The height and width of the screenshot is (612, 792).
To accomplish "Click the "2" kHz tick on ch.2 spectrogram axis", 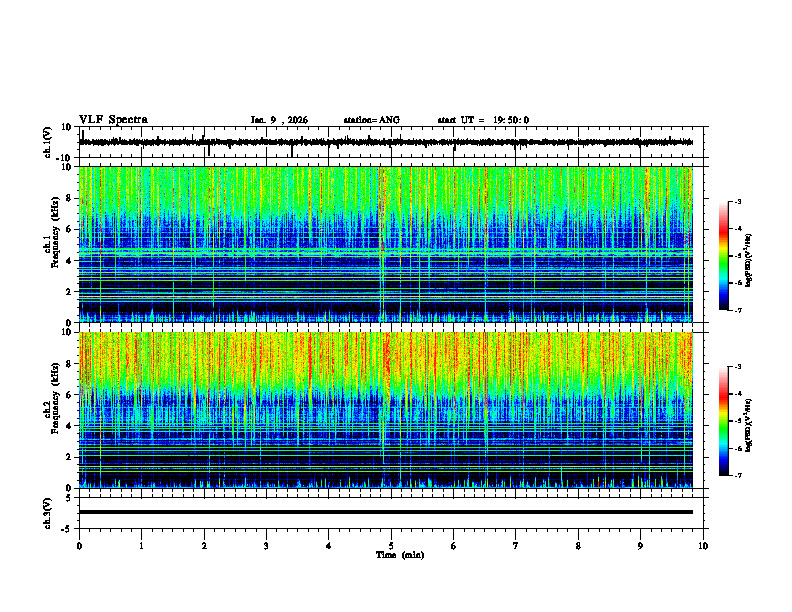I will click(x=69, y=457).
